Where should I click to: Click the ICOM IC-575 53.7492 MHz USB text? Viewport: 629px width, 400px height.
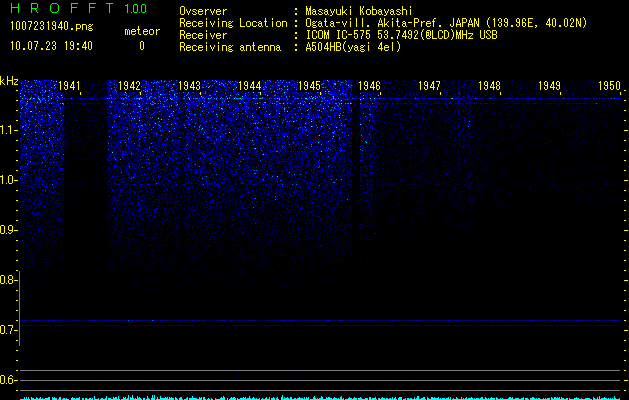401,35
